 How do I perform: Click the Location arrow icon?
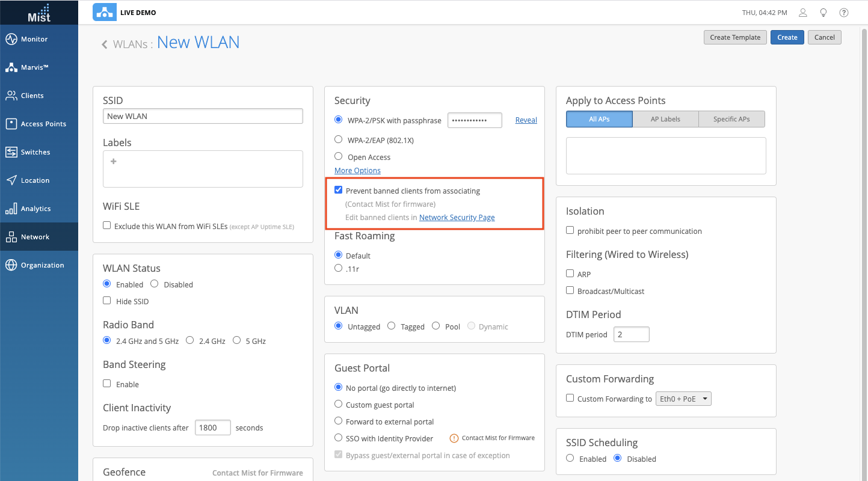pyautogui.click(x=11, y=180)
